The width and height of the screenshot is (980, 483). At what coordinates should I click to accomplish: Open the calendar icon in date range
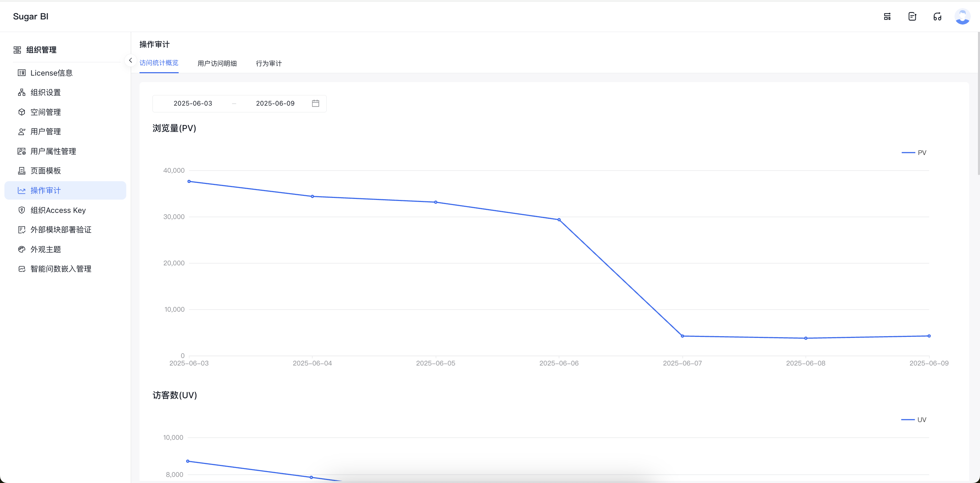pyautogui.click(x=315, y=103)
